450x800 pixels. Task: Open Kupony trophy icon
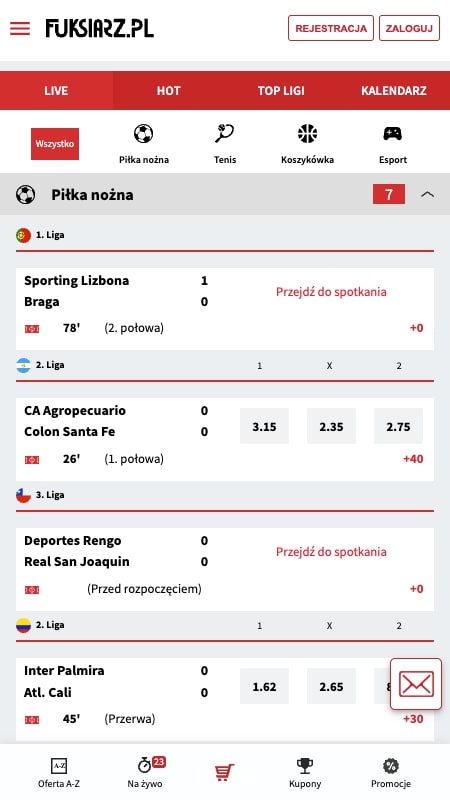(305, 765)
